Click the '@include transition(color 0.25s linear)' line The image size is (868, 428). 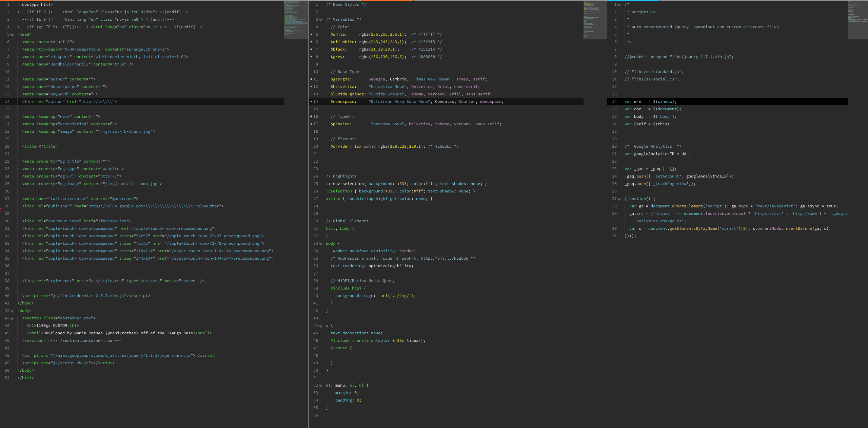click(x=378, y=340)
